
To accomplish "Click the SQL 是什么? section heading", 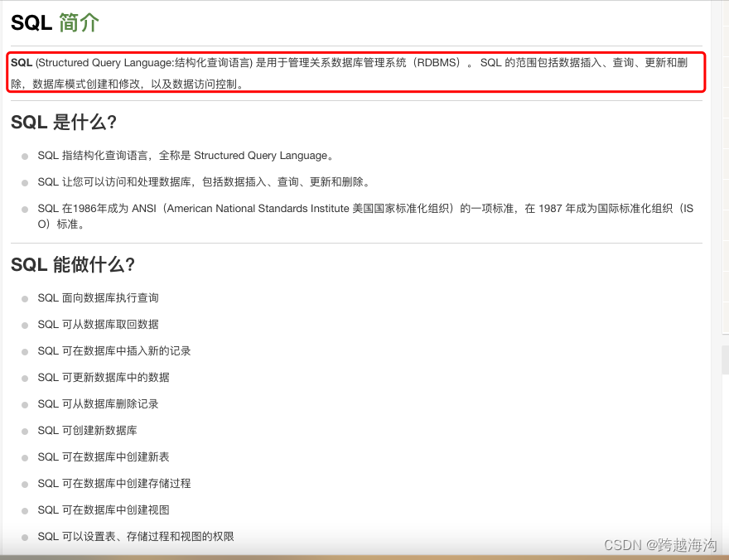I will click(x=65, y=122).
